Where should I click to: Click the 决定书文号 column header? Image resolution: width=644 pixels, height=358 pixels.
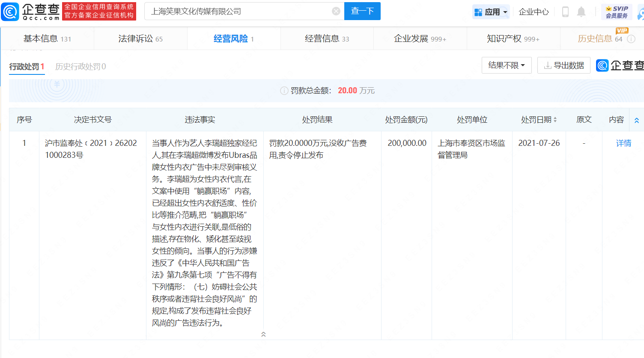point(92,120)
